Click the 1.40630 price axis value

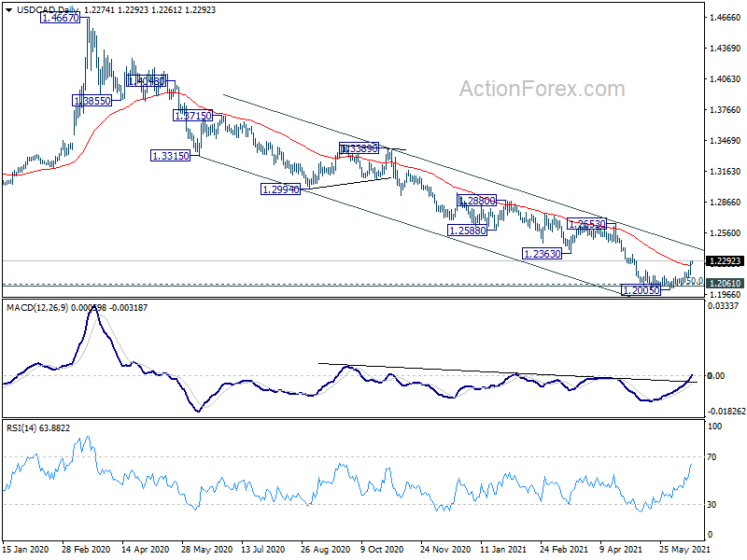726,79
